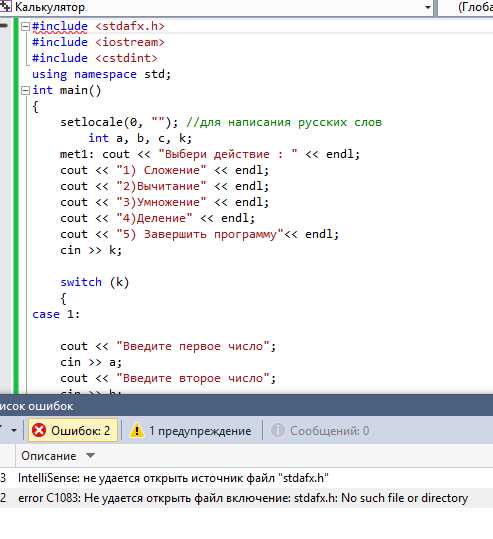This screenshot has width=493, height=539.
Task: Open the Описание column filter arrow
Action: tap(90, 455)
